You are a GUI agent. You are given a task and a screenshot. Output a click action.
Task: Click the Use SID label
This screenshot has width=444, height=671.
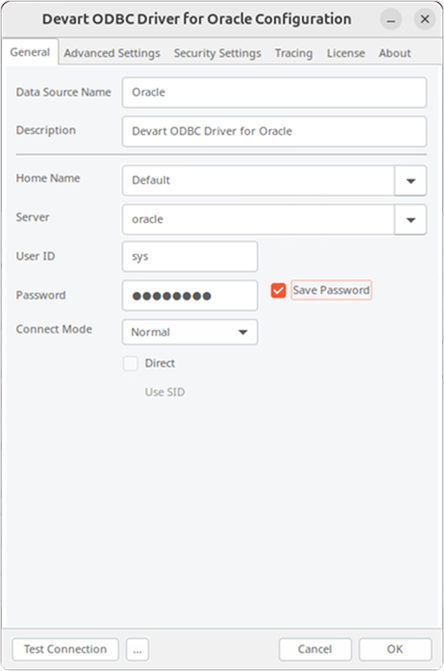(x=165, y=392)
